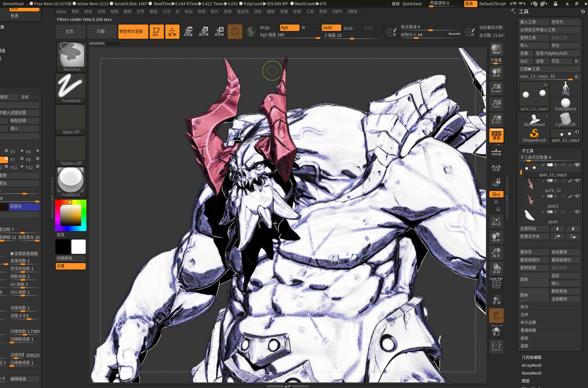
Task: Toggle 透明 transparency mode
Action: (x=496, y=300)
